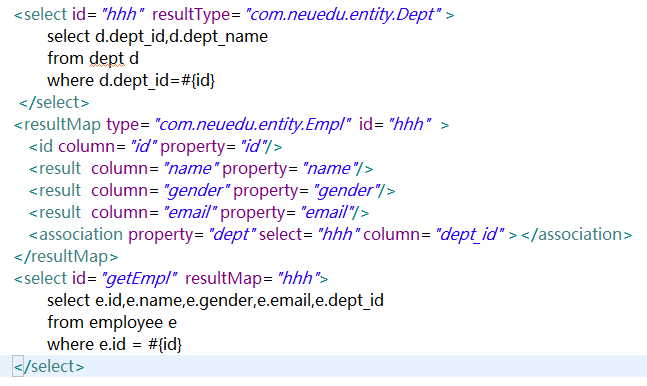
Task: Click the "com.neuedu.entity.Empl" type value
Action: [253, 124]
